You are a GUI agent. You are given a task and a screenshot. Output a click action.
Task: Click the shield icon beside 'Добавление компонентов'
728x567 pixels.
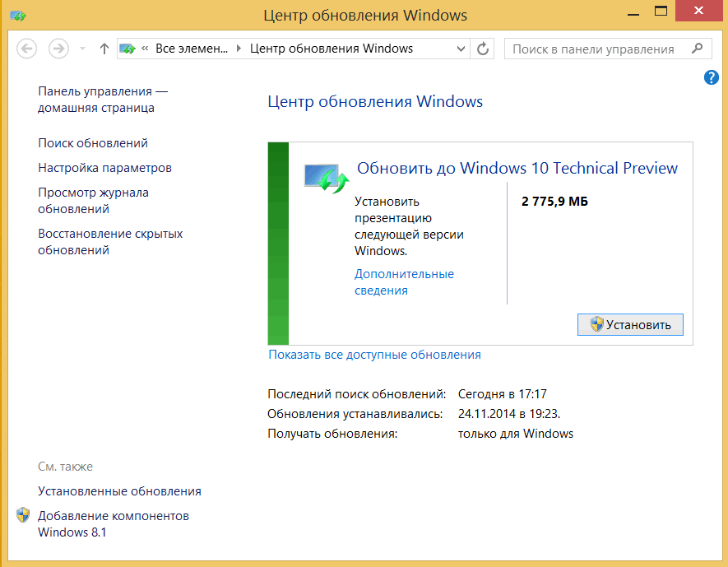23,515
